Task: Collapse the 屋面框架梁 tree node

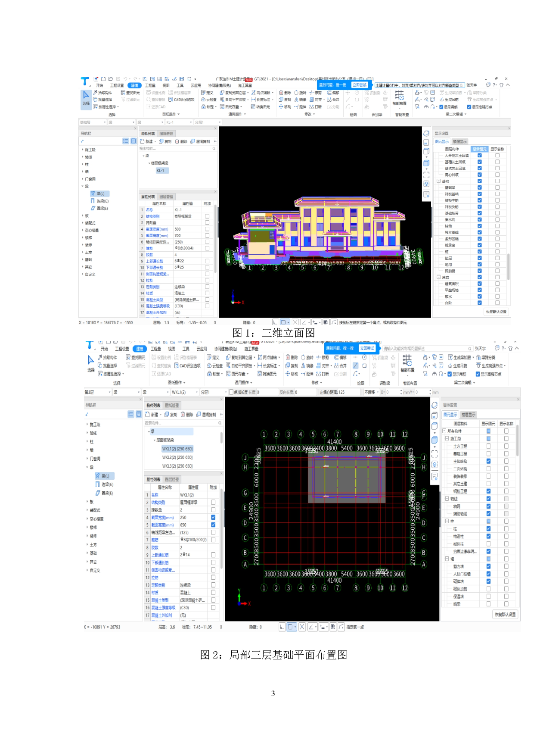Action: coord(155,440)
